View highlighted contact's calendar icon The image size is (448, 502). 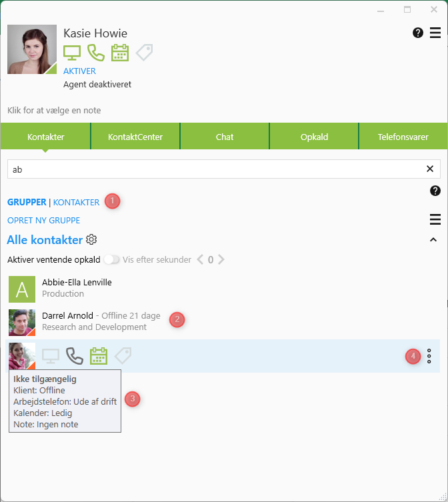pyautogui.click(x=99, y=356)
